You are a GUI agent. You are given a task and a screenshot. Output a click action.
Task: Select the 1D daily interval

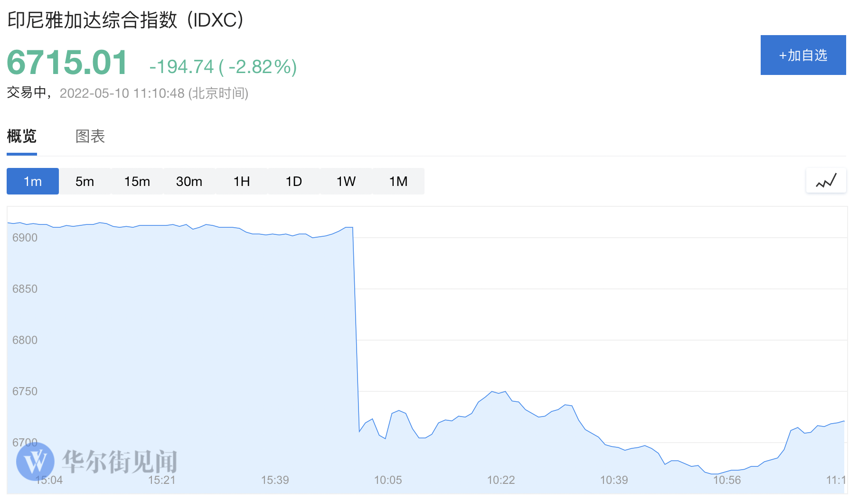[x=293, y=181]
